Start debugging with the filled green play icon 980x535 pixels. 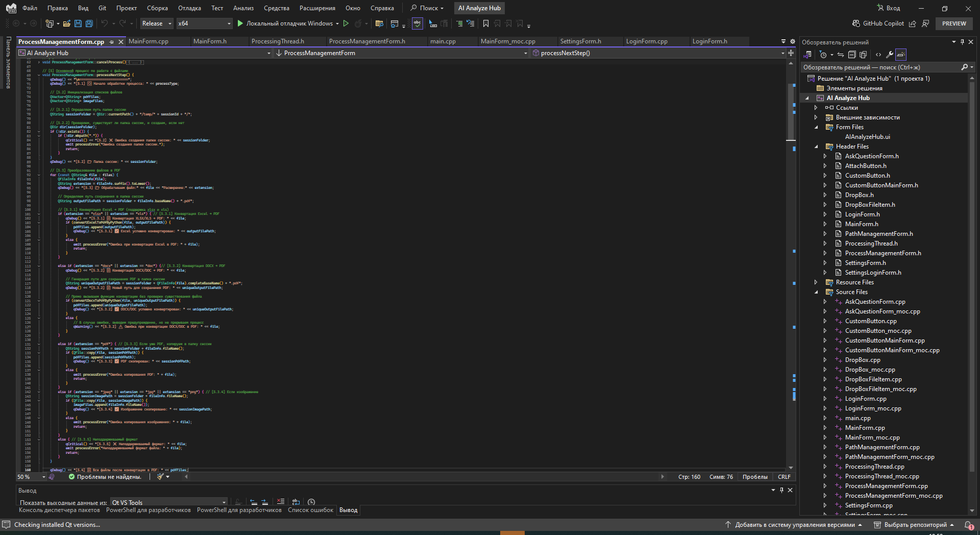[x=240, y=23]
